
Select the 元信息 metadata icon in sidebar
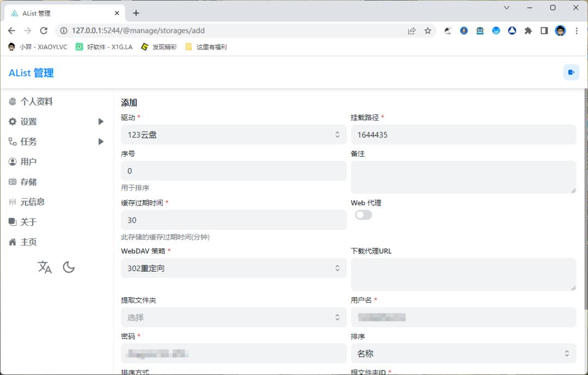coord(12,201)
